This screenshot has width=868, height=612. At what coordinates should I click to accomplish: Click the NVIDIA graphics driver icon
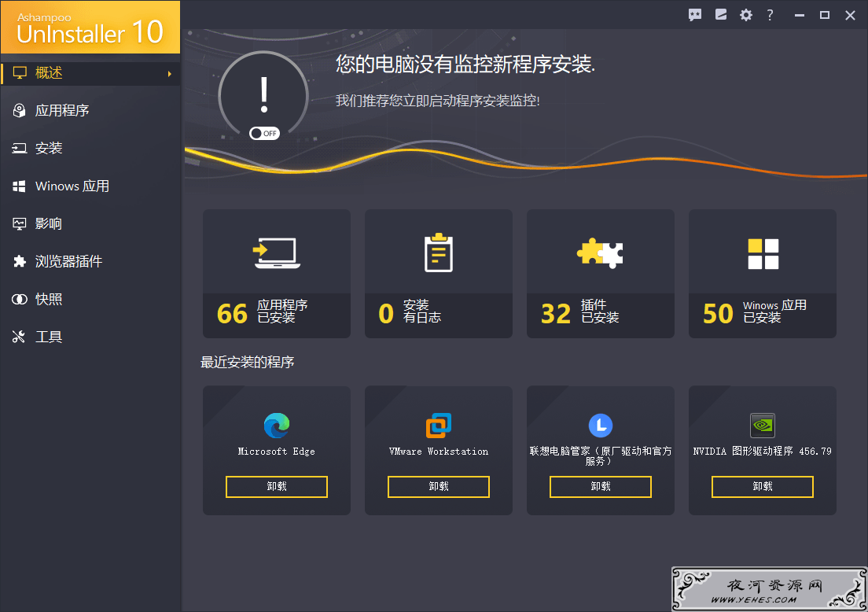pos(763,426)
